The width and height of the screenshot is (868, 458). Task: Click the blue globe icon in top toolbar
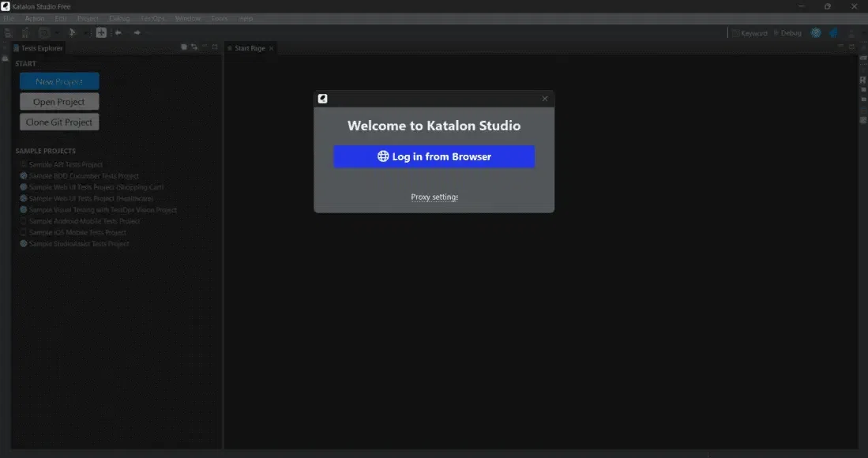click(816, 33)
